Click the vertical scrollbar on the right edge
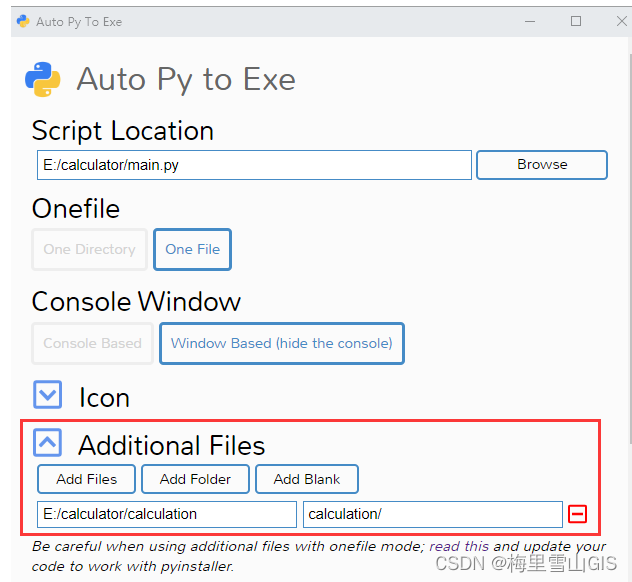The height and width of the screenshot is (582, 632). [630, 250]
